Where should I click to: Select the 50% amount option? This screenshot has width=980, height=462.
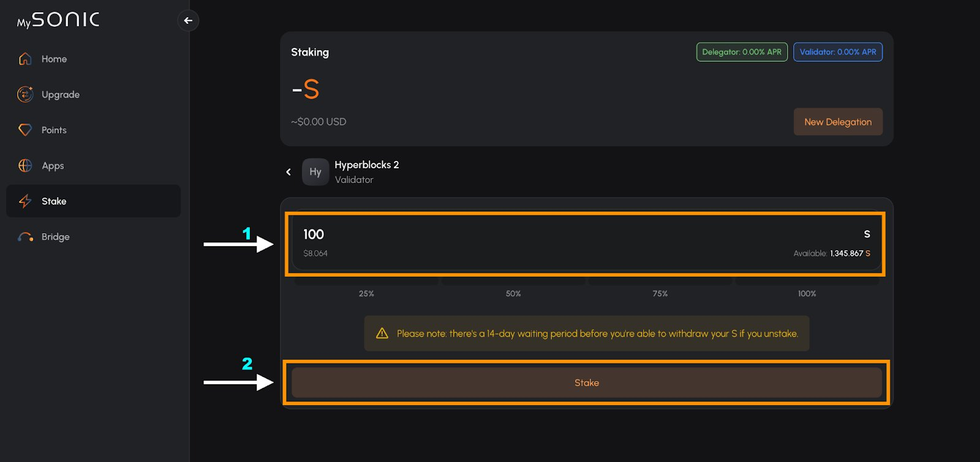[x=513, y=293]
